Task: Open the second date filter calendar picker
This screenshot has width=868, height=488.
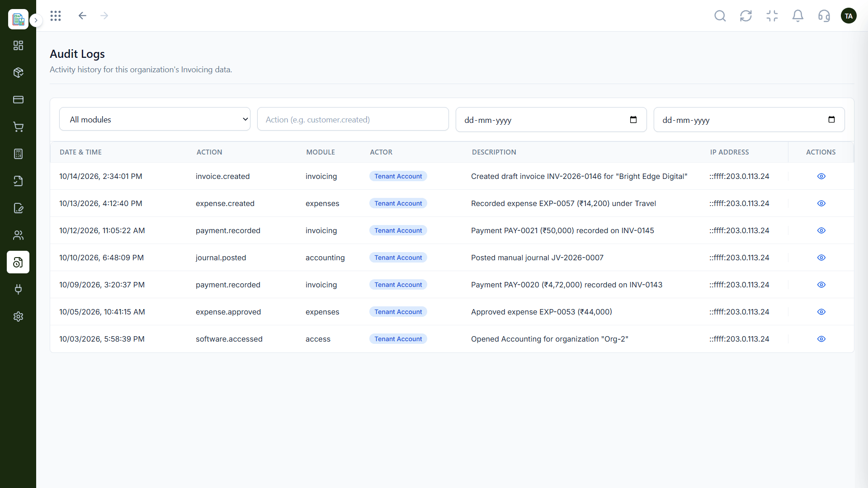Action: coord(831,120)
